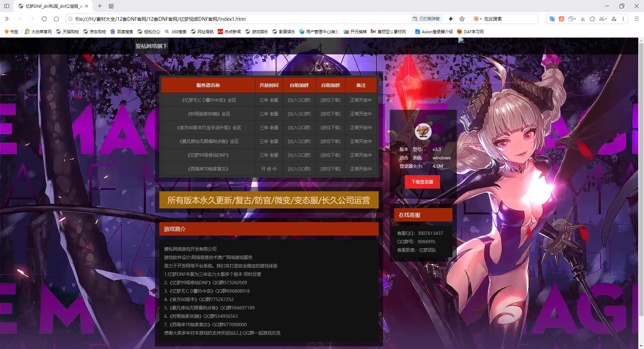Viewport: 644px width, 349px height.
Task: Open a new tab with plus button
Action: click(100, 6)
